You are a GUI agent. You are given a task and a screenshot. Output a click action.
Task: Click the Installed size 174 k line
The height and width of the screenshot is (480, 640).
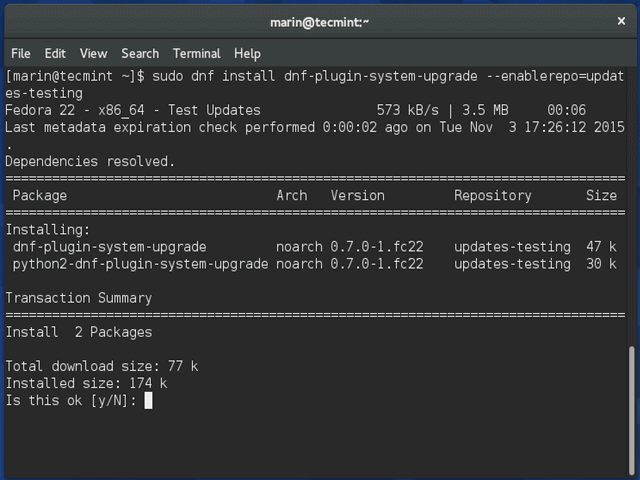click(86, 383)
